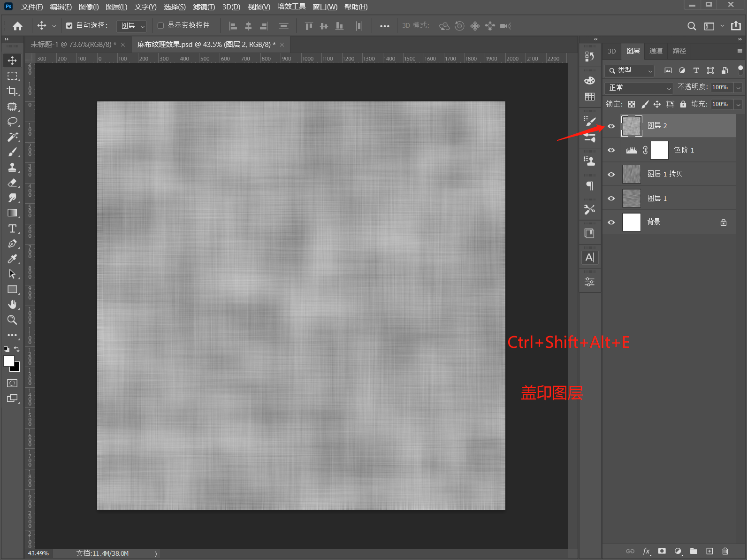The height and width of the screenshot is (560, 747).
Task: Select the Crop tool
Action: click(x=12, y=91)
